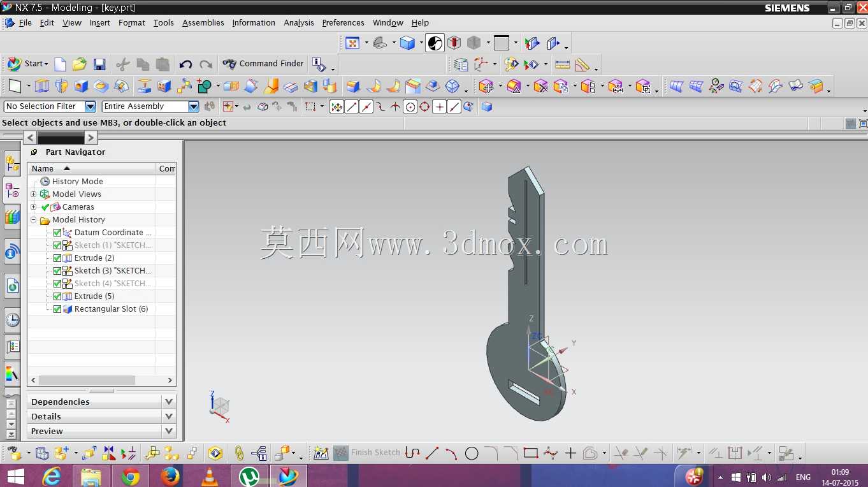Click the Windows Start button
The width and height of the screenshot is (868, 487).
pos(15,476)
